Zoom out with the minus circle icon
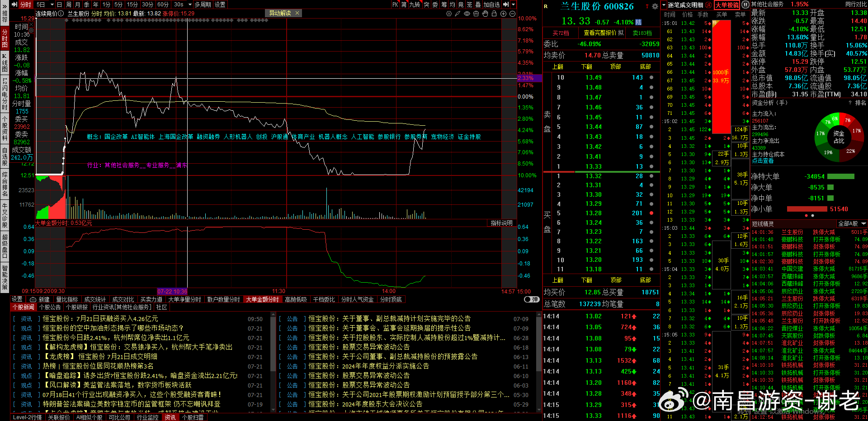 (513, 14)
